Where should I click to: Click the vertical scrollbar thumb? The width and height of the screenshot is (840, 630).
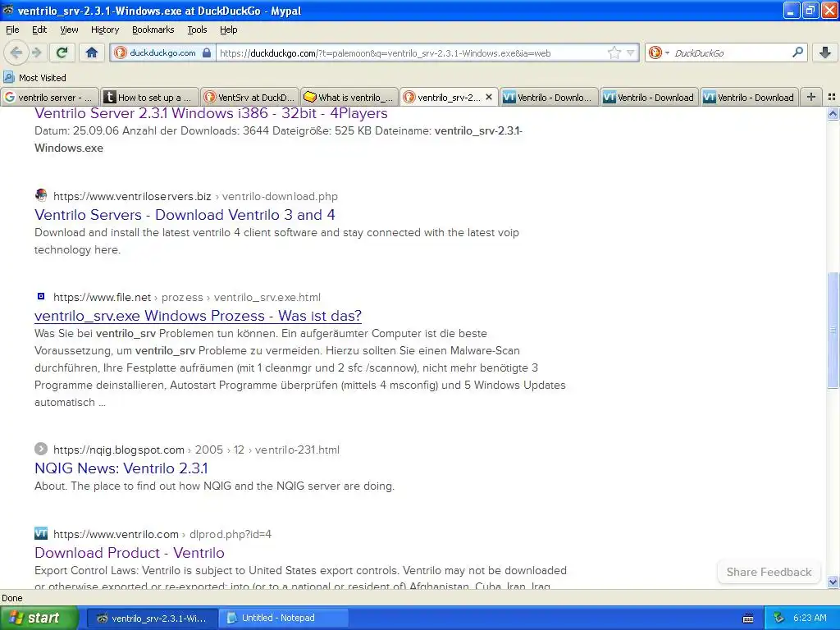[833, 330]
